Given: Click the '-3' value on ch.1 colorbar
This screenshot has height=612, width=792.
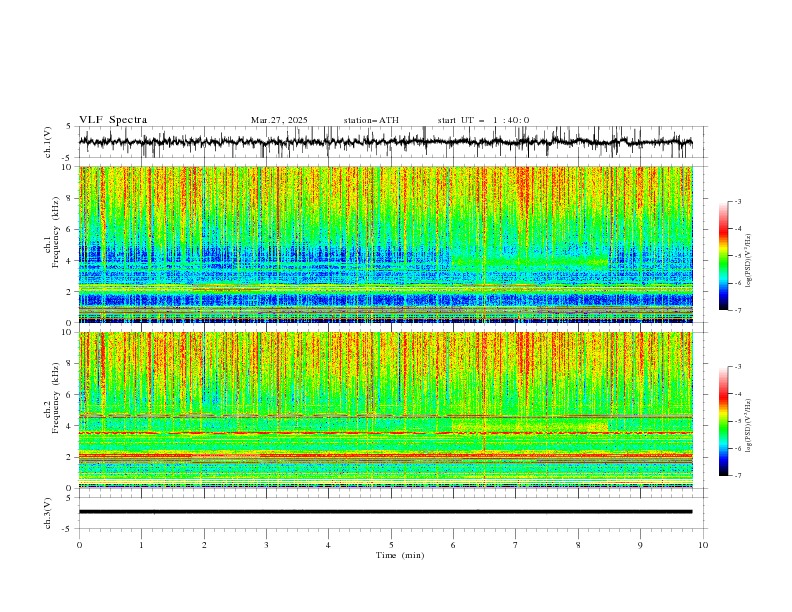Looking at the screenshot, I should point(737,201).
